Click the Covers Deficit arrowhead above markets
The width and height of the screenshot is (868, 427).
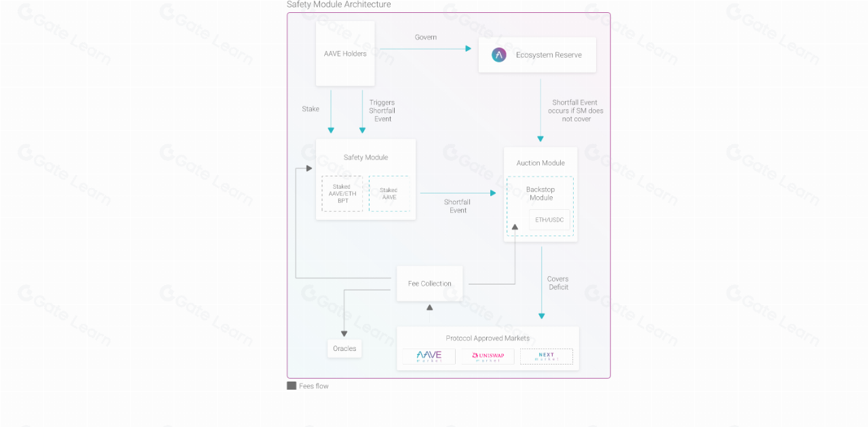pos(541,315)
